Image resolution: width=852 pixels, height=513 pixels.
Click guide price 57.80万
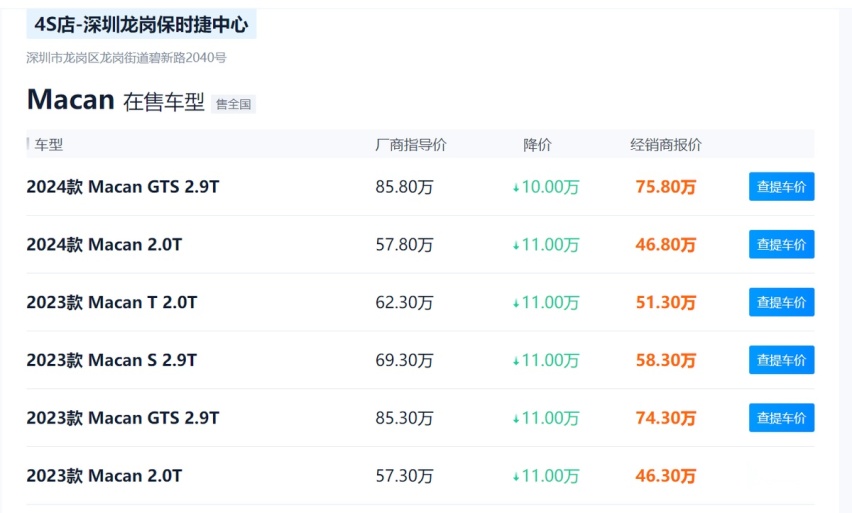click(404, 245)
